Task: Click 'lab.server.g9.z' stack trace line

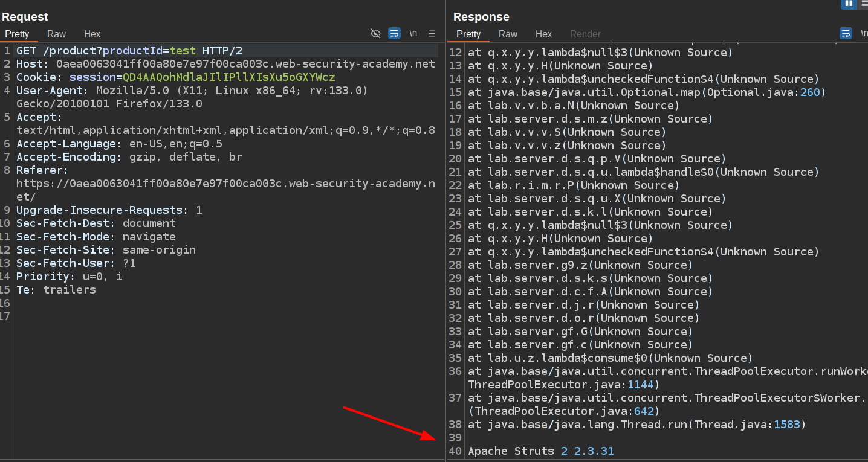Action: click(580, 265)
